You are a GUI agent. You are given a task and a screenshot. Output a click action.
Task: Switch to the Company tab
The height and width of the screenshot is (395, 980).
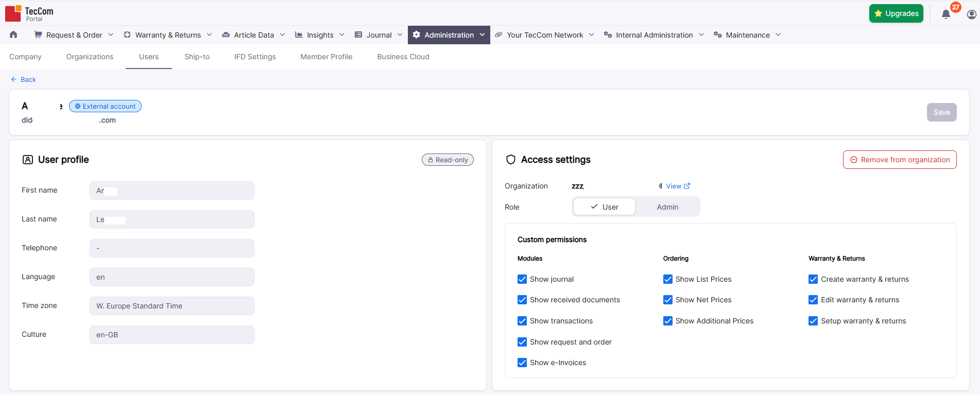[x=25, y=57]
